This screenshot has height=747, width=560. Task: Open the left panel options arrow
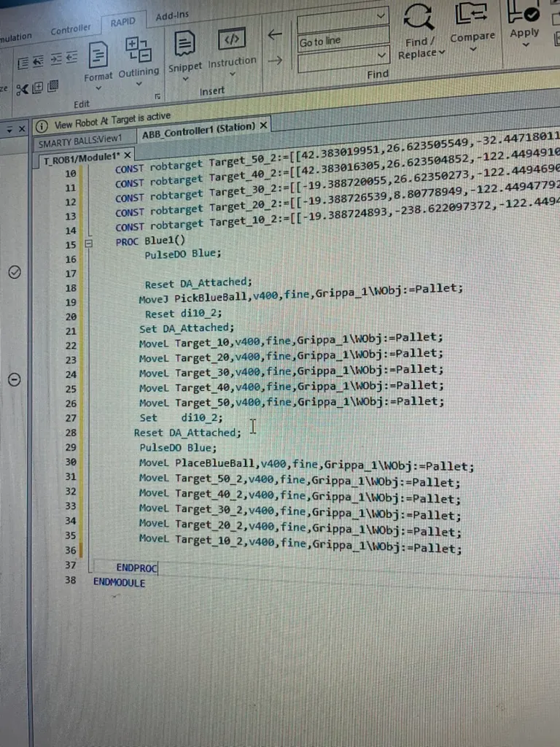(x=9, y=130)
